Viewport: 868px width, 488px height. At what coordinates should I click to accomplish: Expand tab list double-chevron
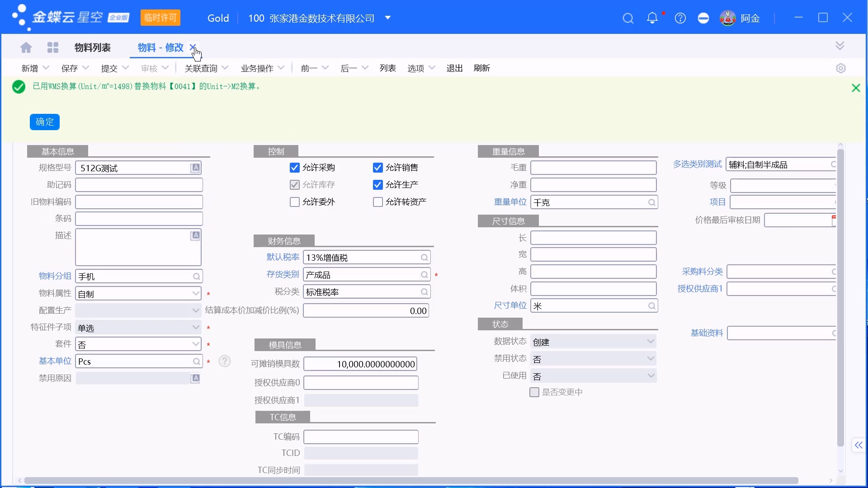click(x=840, y=46)
